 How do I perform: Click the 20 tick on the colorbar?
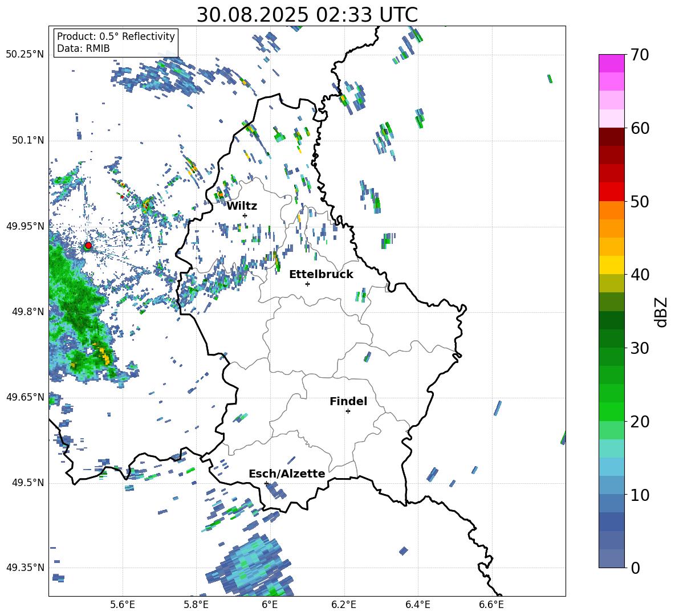pyautogui.click(x=639, y=421)
